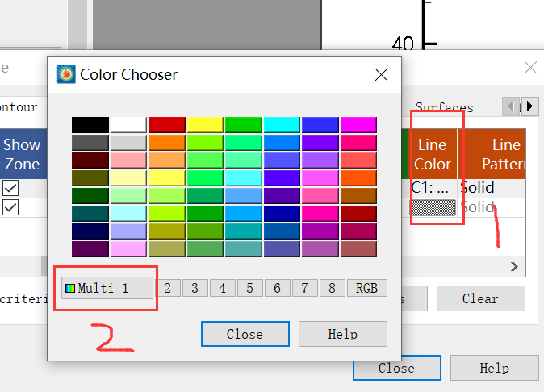Choose Multi color option 4
Image resolution: width=544 pixels, height=392 pixels.
point(223,288)
